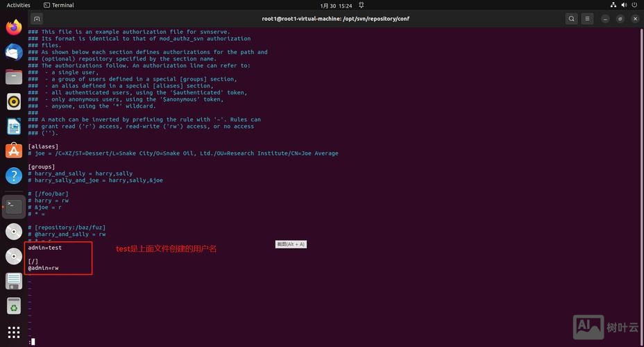
Task: Open Firefox from the dock
Action: point(14,28)
